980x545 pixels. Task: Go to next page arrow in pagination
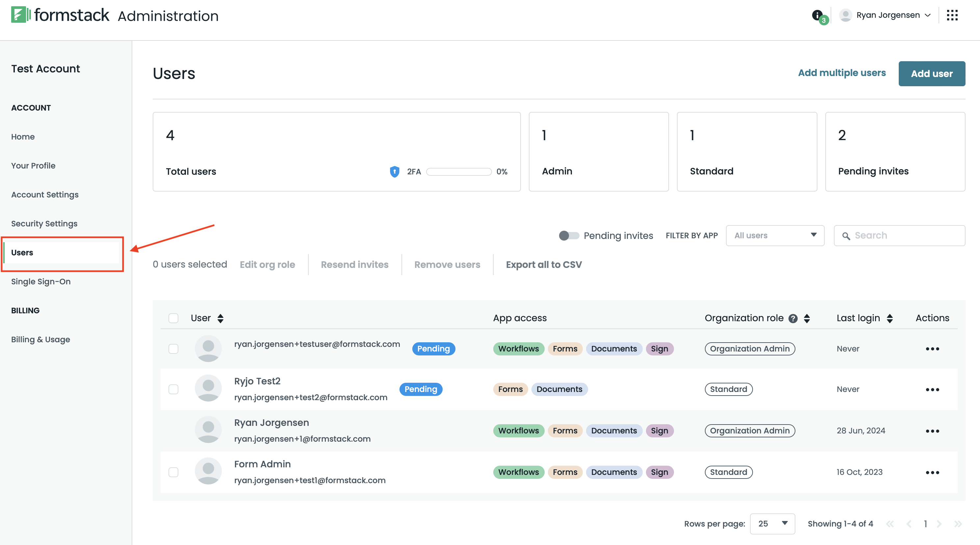pos(939,524)
